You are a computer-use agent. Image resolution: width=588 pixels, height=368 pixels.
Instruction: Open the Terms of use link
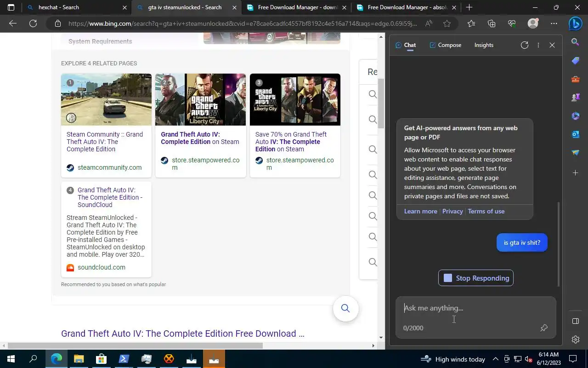(486, 211)
